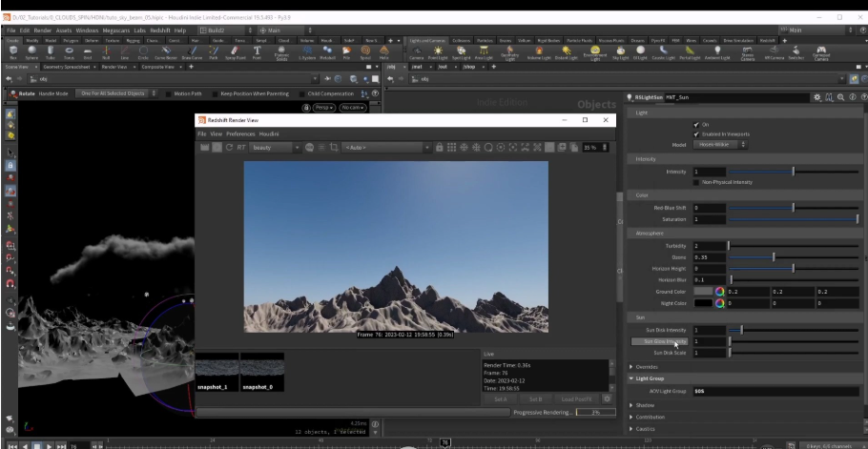This screenshot has width=868, height=449.
Task: Select the snapshot_1 thumbnail
Action: point(217,372)
